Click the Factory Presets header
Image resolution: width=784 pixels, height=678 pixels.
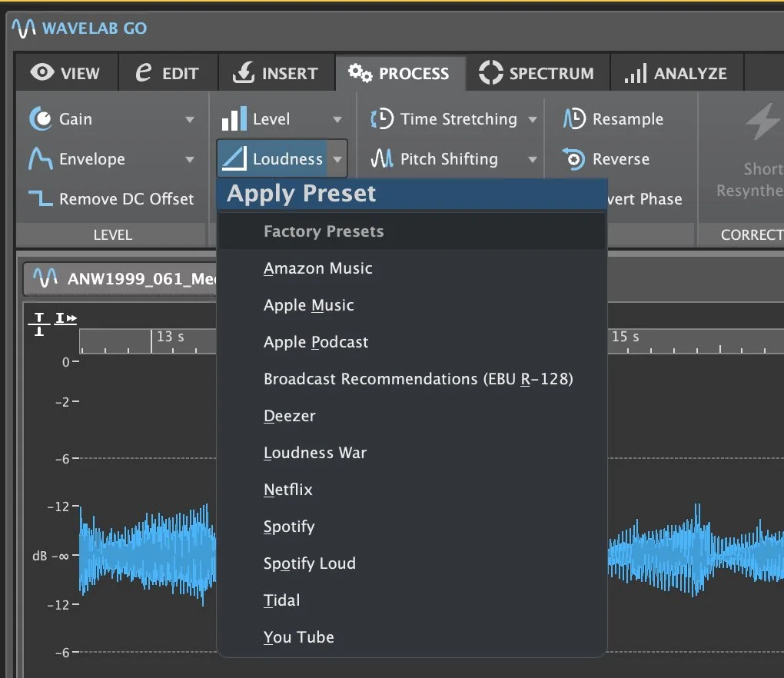[324, 231]
